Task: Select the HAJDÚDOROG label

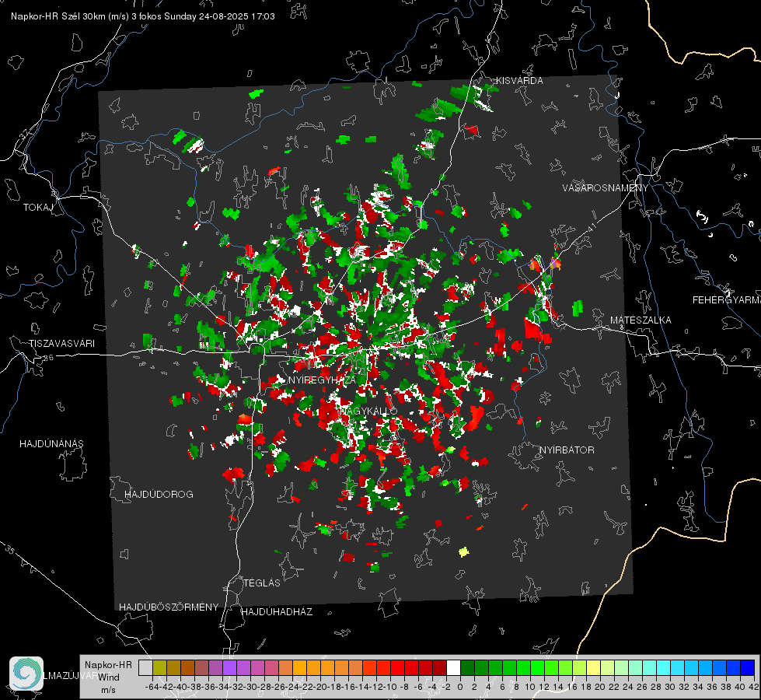Action: click(x=159, y=494)
